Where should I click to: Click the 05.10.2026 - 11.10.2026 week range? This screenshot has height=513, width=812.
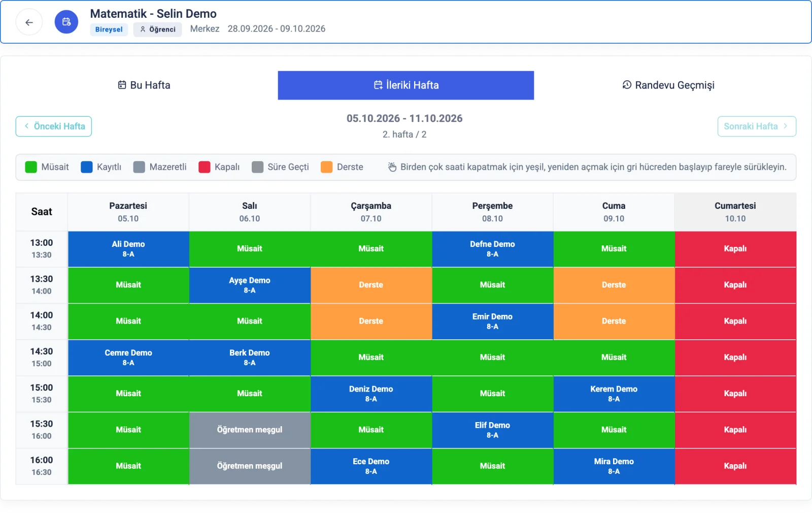click(404, 118)
